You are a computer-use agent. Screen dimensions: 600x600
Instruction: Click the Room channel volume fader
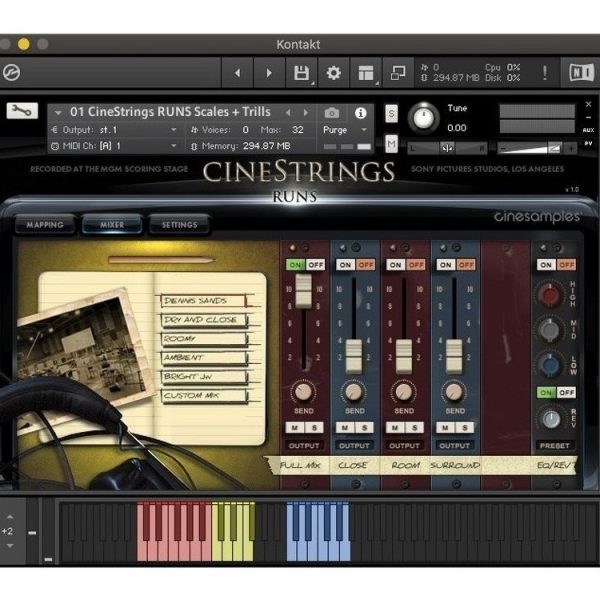(404, 356)
